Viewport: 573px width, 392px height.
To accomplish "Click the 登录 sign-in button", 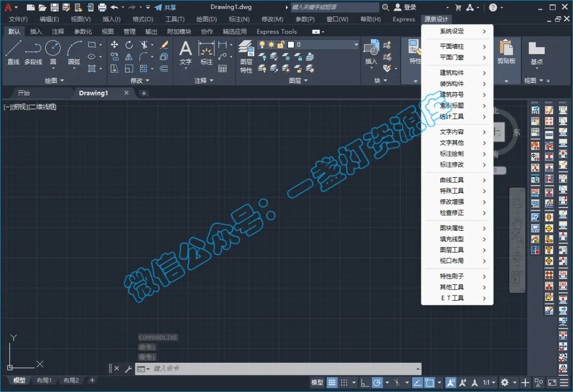I will [405, 7].
